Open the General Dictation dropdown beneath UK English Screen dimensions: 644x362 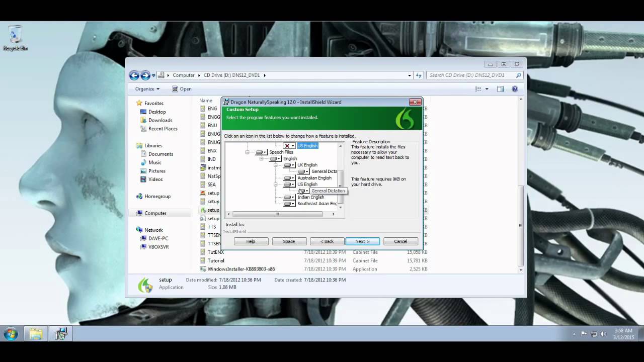pyautogui.click(x=303, y=172)
